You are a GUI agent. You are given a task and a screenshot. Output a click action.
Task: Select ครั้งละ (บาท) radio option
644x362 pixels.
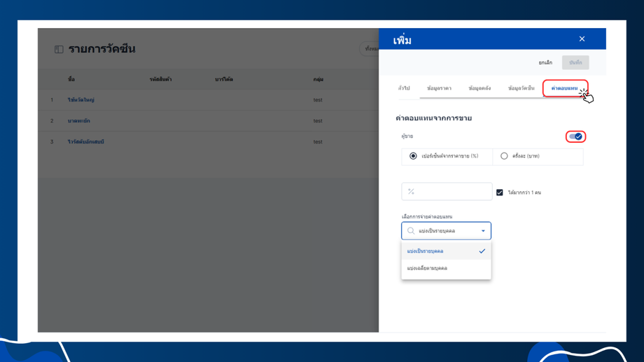pos(504,155)
